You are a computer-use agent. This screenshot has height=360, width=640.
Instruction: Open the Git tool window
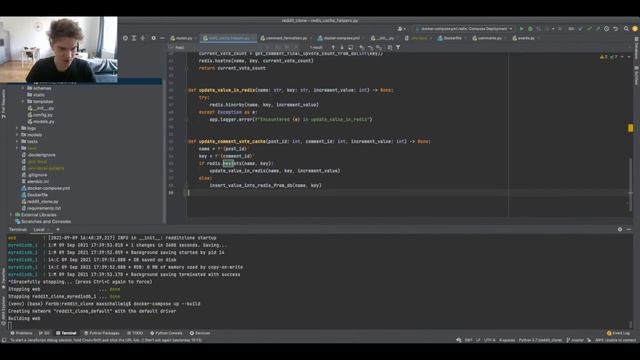click(44, 333)
